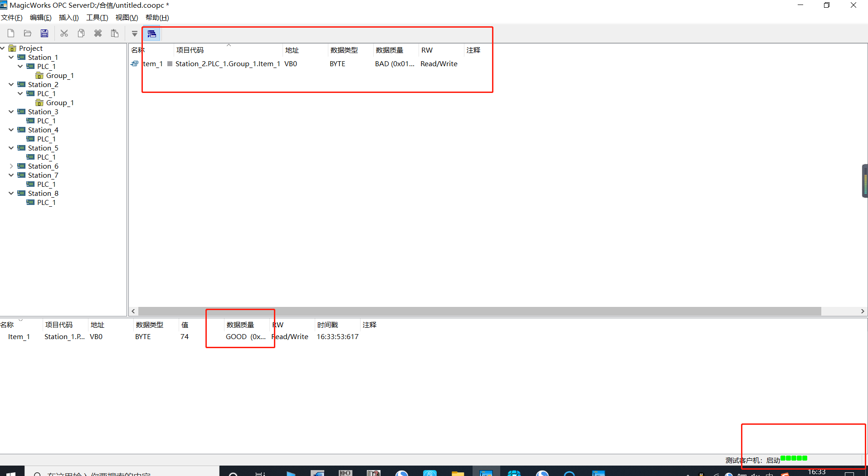
Task: Collapse the Station_1 tree node
Action: pos(11,57)
